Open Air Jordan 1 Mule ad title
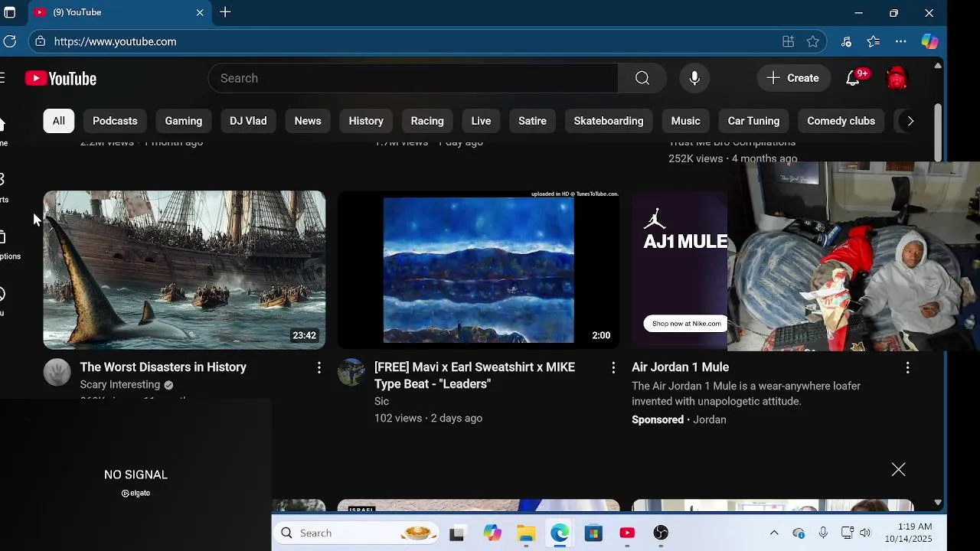The height and width of the screenshot is (551, 980). point(680,367)
